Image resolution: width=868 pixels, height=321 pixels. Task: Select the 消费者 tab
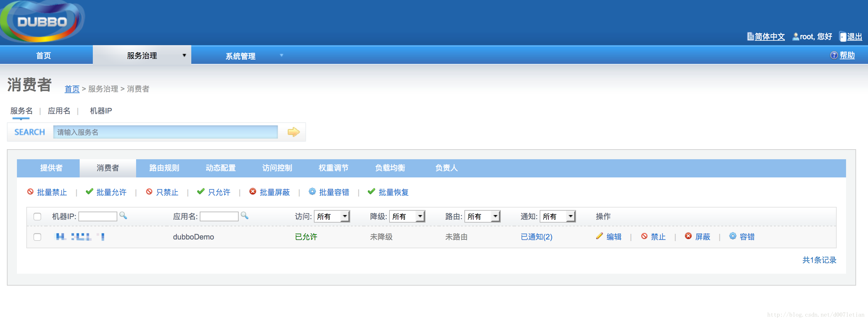(x=108, y=168)
